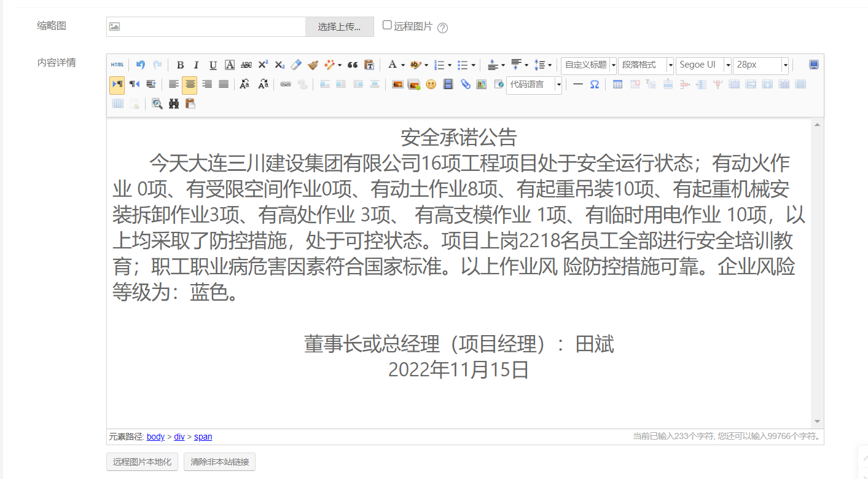Toggle subscript formatting
This screenshot has width=868, height=479.
(x=280, y=65)
